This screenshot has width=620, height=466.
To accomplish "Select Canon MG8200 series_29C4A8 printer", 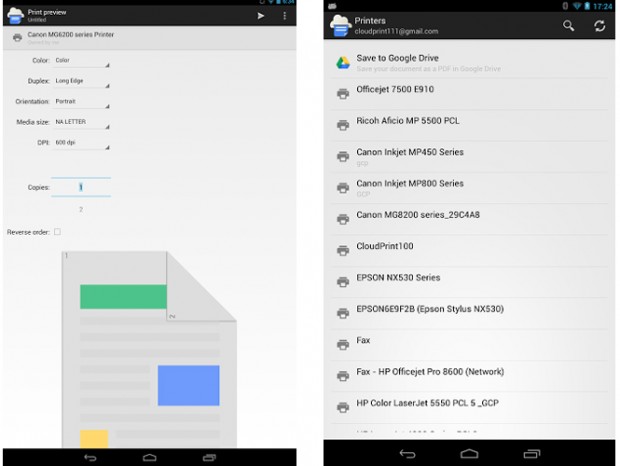I will click(x=469, y=219).
